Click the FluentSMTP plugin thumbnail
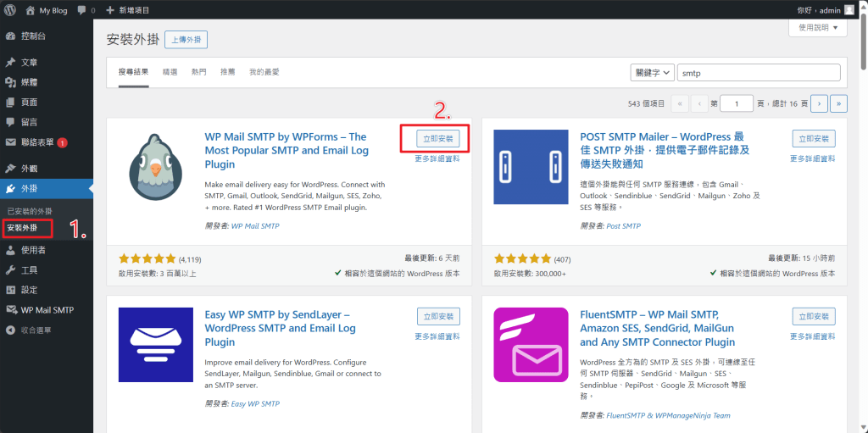The image size is (868, 433). pos(531,345)
